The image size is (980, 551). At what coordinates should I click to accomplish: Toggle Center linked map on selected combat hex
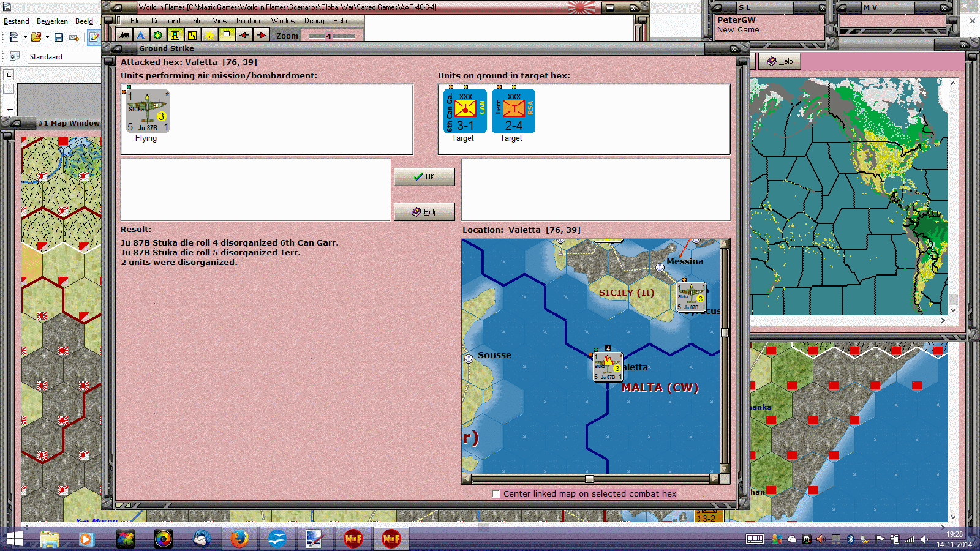point(496,494)
